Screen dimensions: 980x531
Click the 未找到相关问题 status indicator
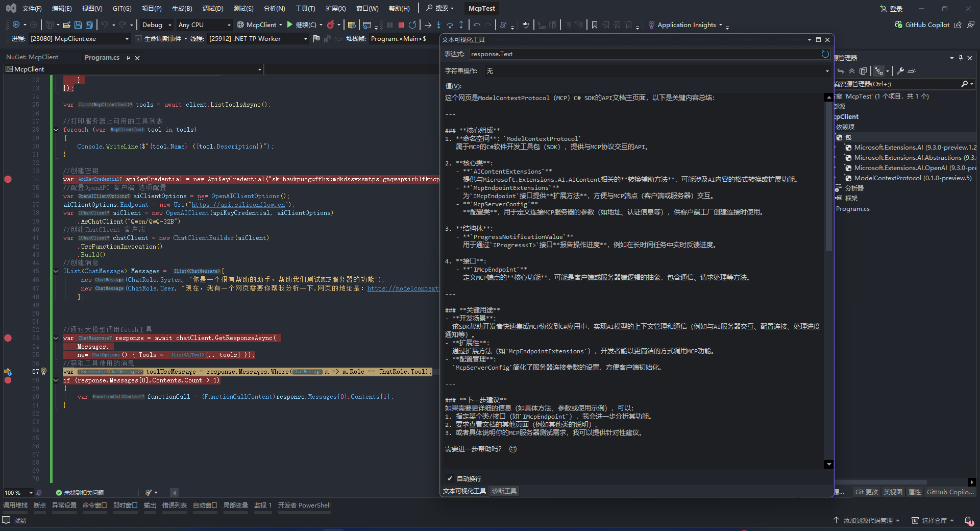tap(80, 493)
